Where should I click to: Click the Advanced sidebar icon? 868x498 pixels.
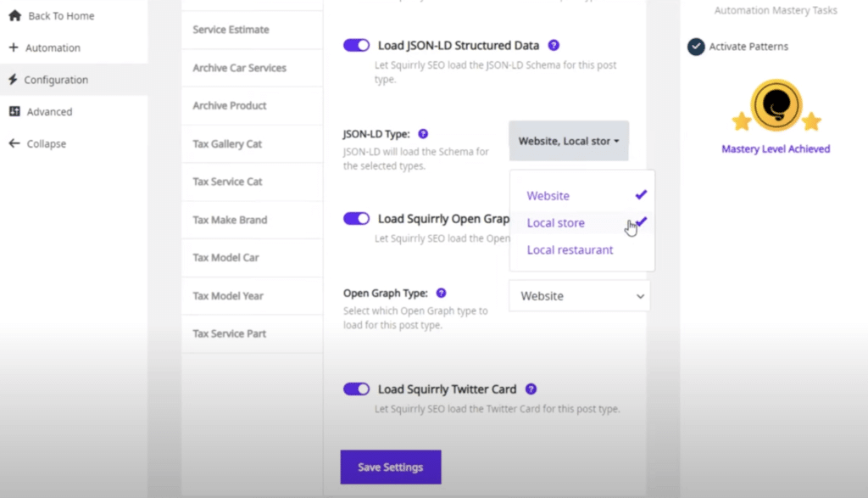click(14, 112)
